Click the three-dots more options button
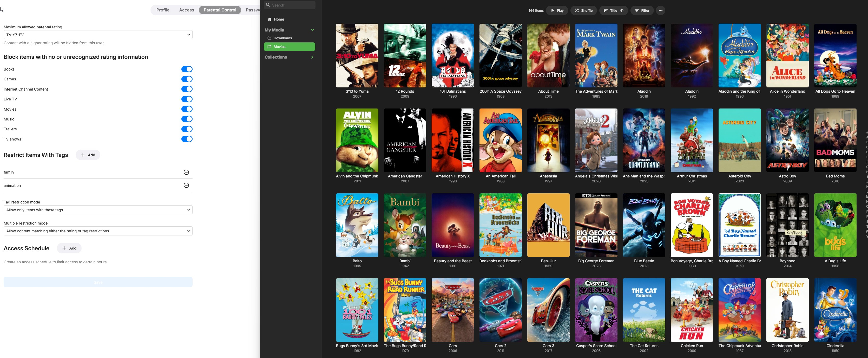The width and height of the screenshot is (868, 358). pyautogui.click(x=660, y=10)
